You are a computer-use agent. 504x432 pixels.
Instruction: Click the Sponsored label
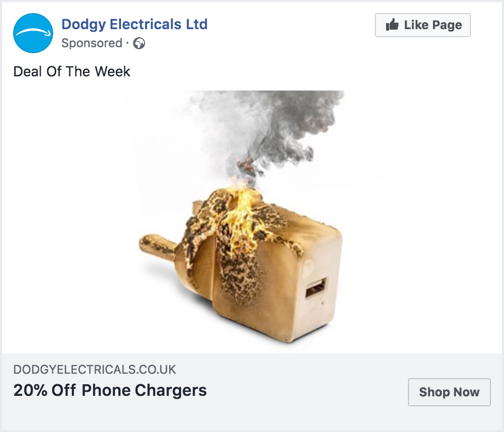coord(92,43)
